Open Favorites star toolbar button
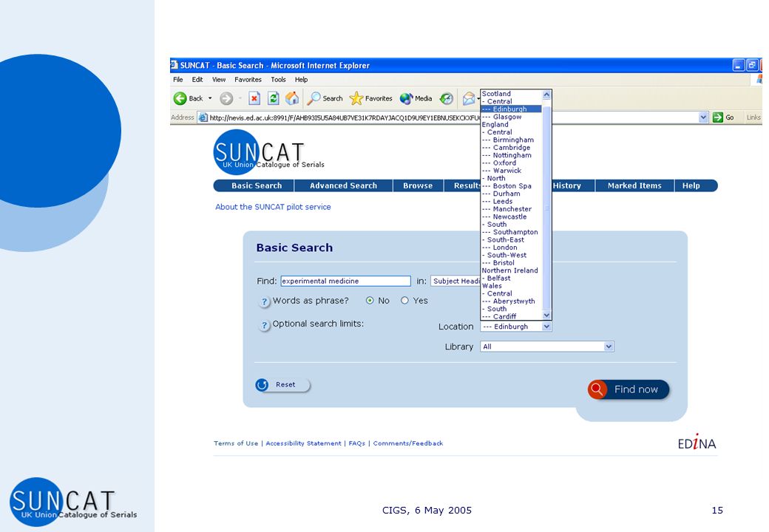 coord(370,98)
